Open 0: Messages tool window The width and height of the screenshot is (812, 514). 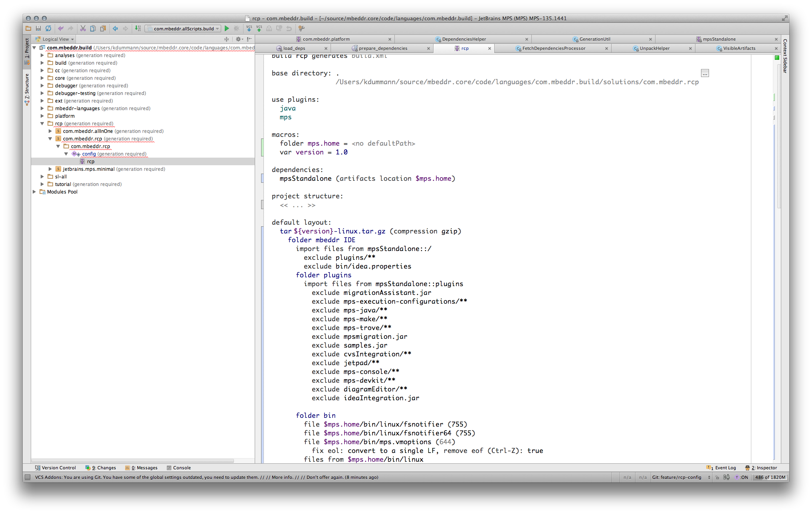141,468
